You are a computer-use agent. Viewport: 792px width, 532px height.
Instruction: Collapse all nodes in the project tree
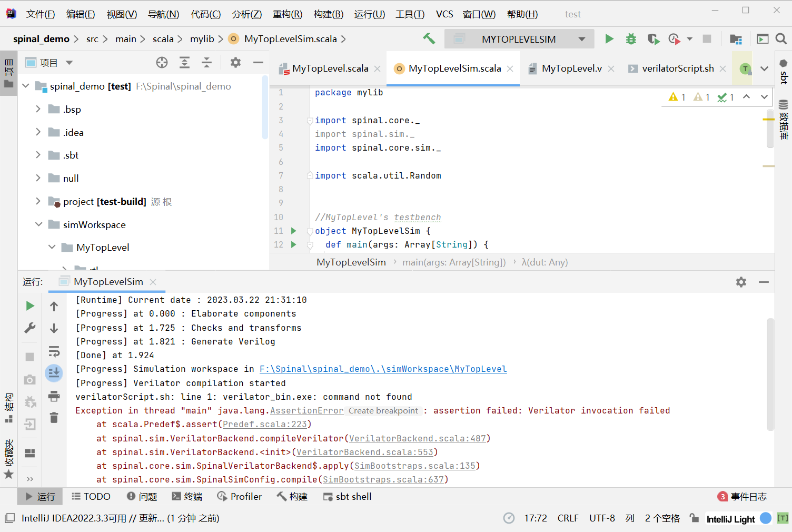pos(206,62)
